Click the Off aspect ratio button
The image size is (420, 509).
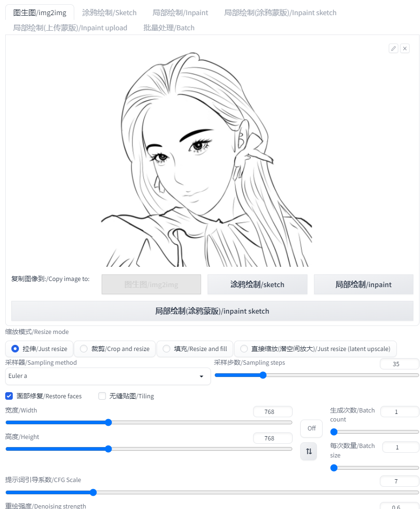[311, 429]
